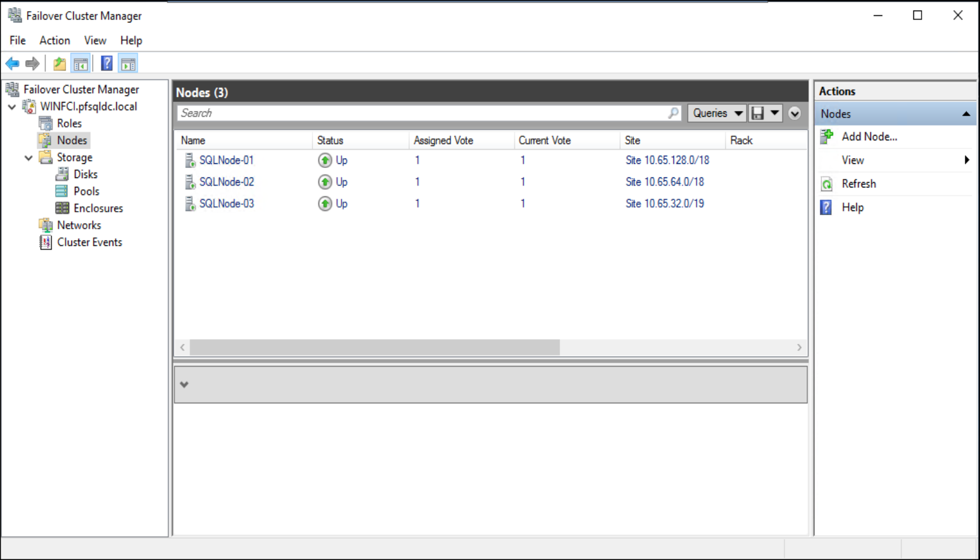This screenshot has width=980, height=560.
Task: Click Site 10.65.32.0/19 cell
Action: 665,204
